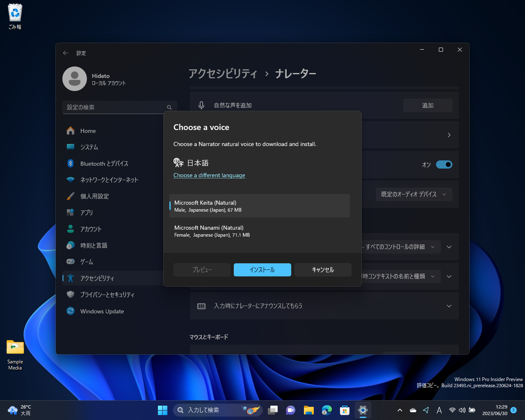Turn off the Narrator オン toggle
525x420 pixels.
tap(444, 164)
